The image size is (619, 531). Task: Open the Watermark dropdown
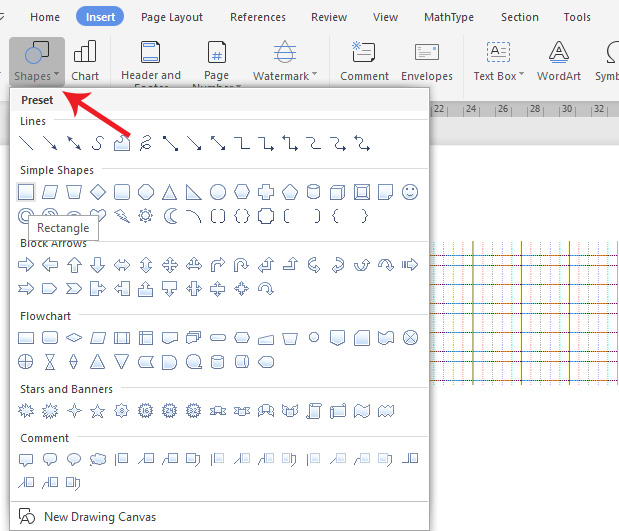pos(285,60)
